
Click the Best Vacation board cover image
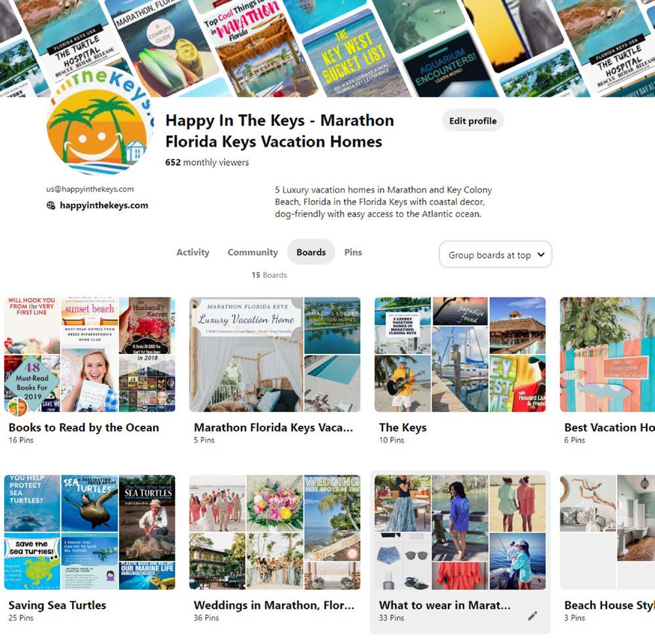tap(607, 354)
